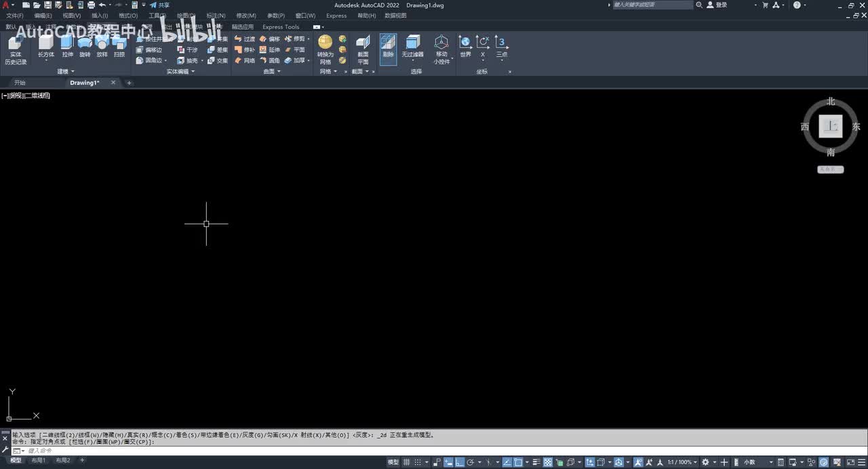Click the surface Fillet (圆角) tool
Screen dimensions: 868x469
click(269, 60)
